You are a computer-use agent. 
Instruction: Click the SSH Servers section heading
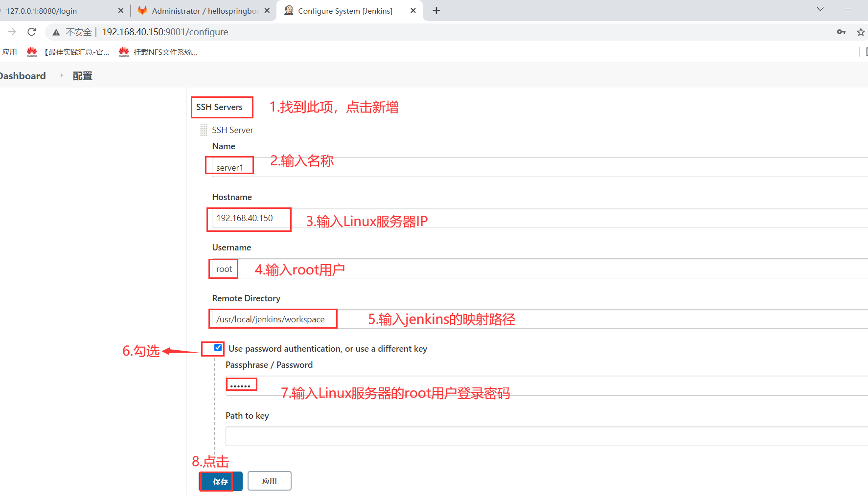tap(219, 107)
